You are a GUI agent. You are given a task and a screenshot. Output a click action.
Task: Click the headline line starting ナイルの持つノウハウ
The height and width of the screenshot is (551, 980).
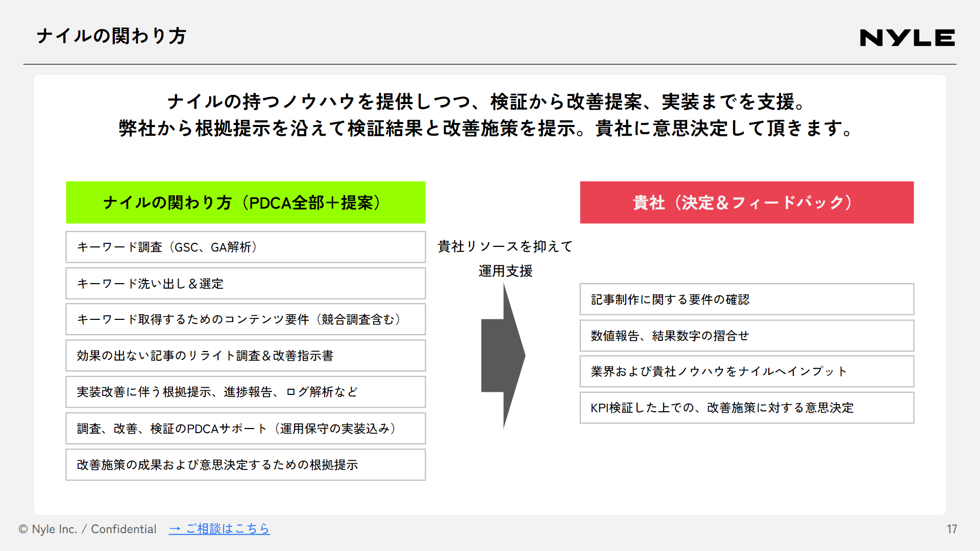pyautogui.click(x=487, y=102)
